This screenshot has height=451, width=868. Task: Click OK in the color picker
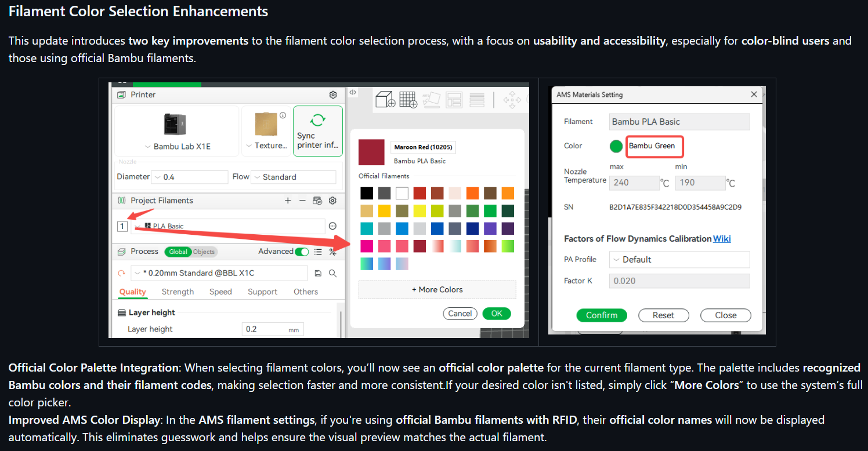tap(497, 314)
